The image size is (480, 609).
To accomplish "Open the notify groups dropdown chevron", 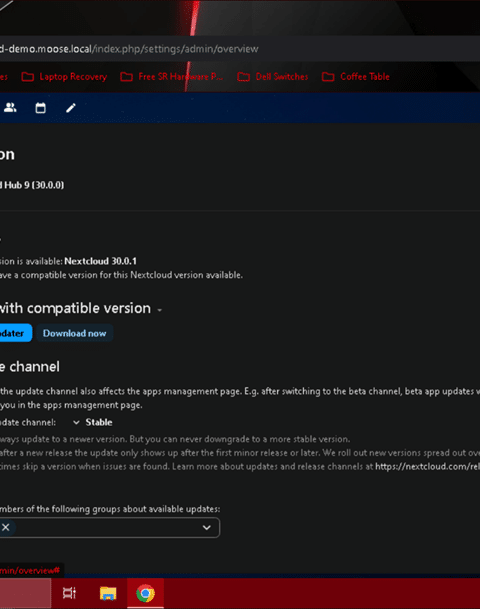I will [x=207, y=527].
